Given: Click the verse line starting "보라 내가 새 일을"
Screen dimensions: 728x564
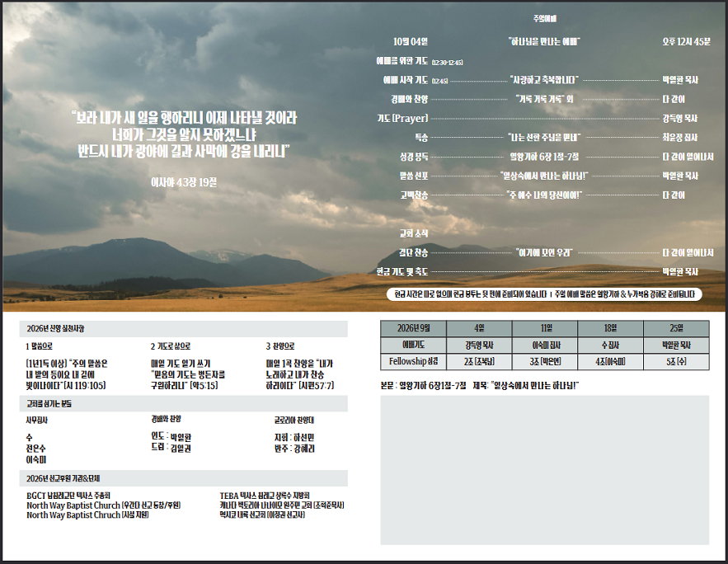Looking at the screenshot, I should click(184, 118).
